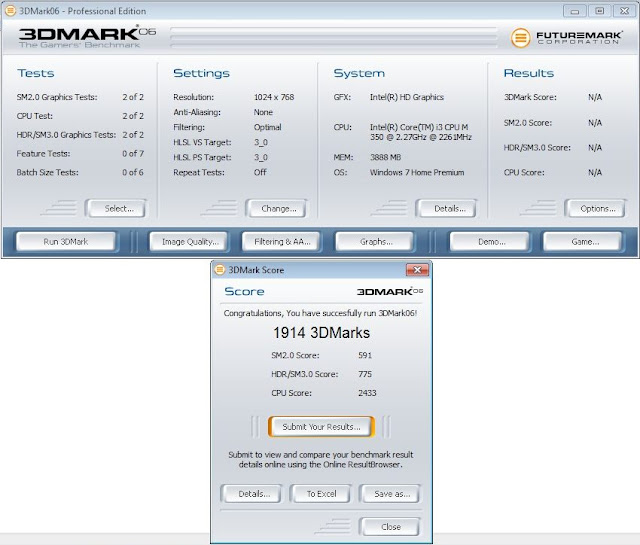The width and height of the screenshot is (640, 545).
Task: Click the Tests section heading
Action: click(36, 73)
